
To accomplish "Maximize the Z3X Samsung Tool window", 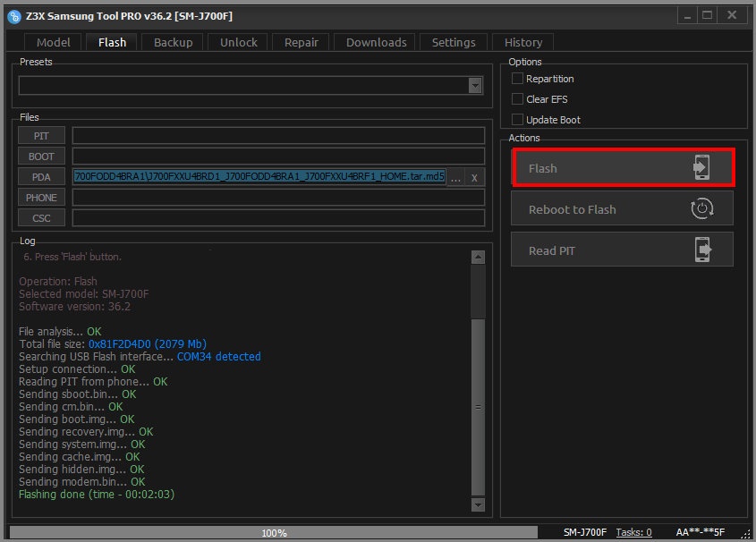I will point(708,15).
